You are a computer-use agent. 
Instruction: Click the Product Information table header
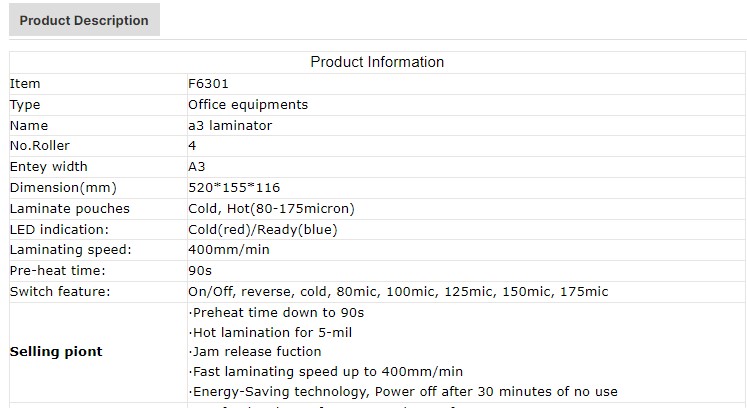377,62
